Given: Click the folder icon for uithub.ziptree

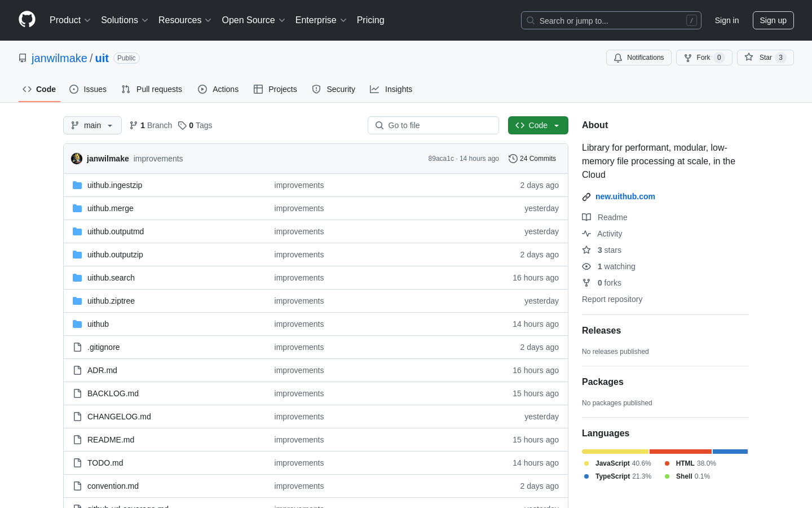Looking at the screenshot, I should click(77, 301).
